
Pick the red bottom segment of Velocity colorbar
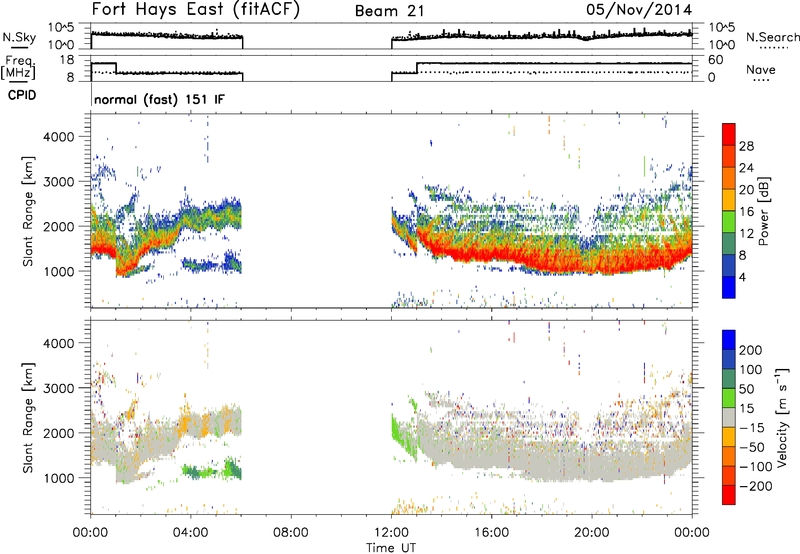tap(729, 495)
